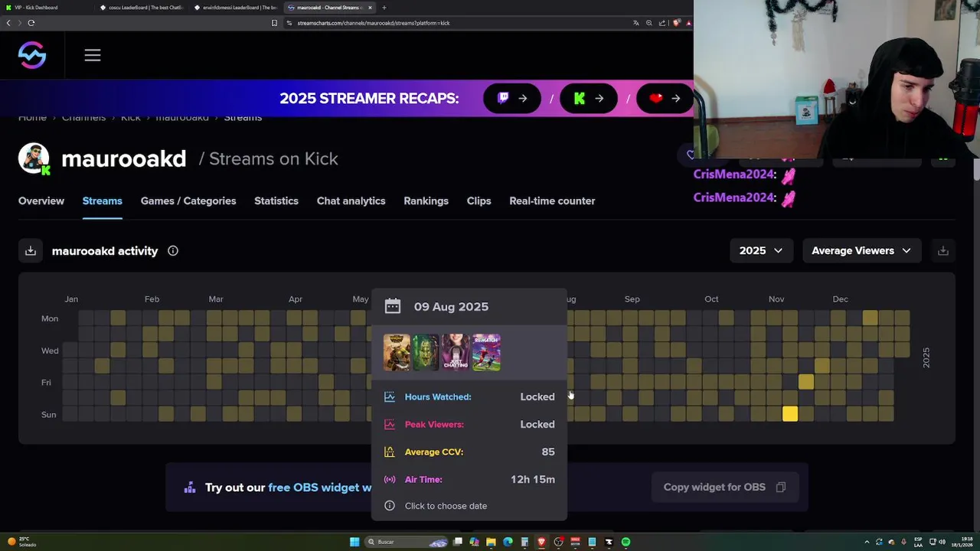Click the free OBS widget link
980x551 pixels.
click(x=320, y=487)
